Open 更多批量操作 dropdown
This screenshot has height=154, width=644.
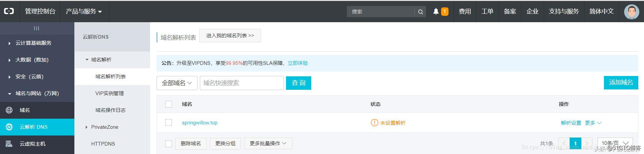point(268,143)
